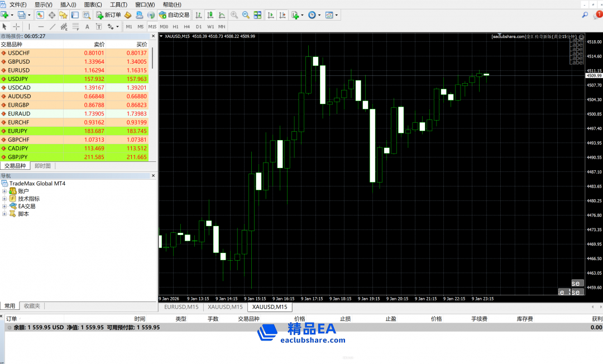
Task: Expand the EA交易 tree node
Action: 4,207
